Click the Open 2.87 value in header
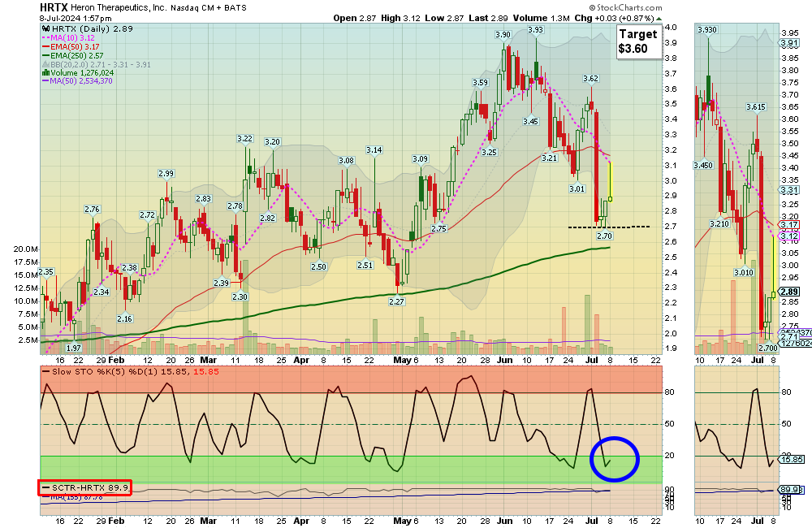Viewport: 812px width, 528px height. pos(355,18)
